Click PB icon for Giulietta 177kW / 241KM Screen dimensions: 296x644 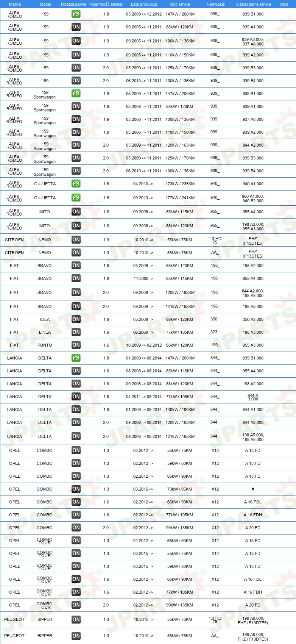coord(76,198)
